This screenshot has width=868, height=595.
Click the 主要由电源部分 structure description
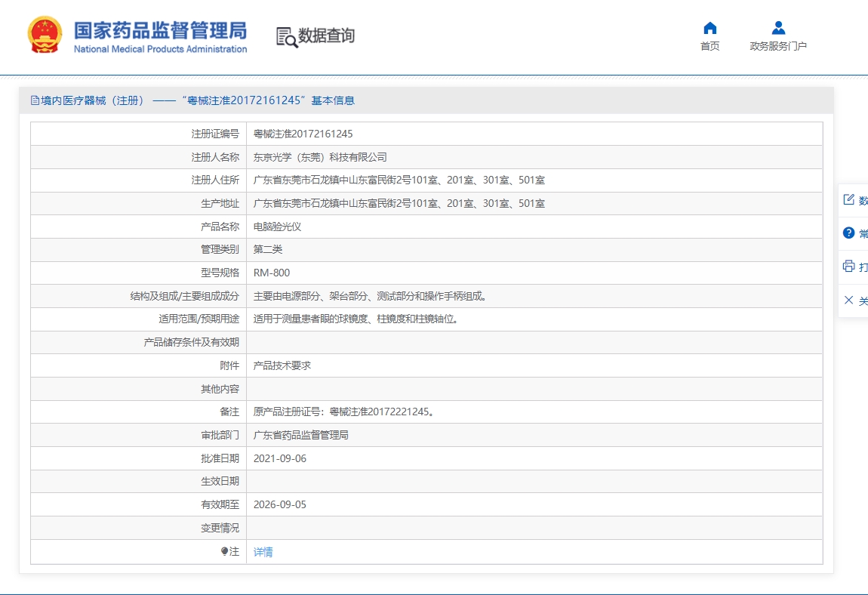tap(371, 297)
